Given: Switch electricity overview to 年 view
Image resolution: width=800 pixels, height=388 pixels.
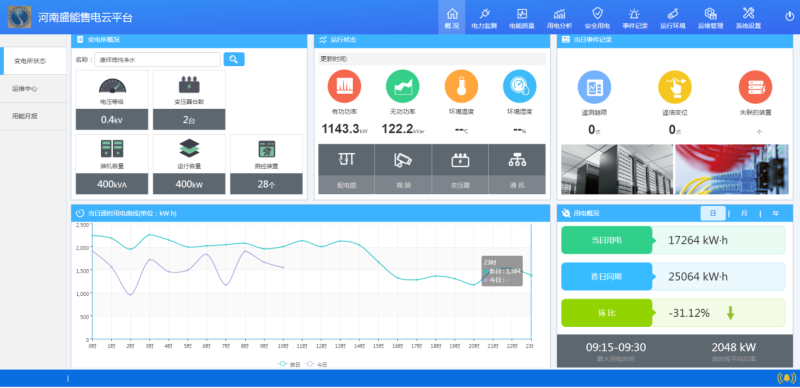Looking at the screenshot, I should tap(776, 213).
